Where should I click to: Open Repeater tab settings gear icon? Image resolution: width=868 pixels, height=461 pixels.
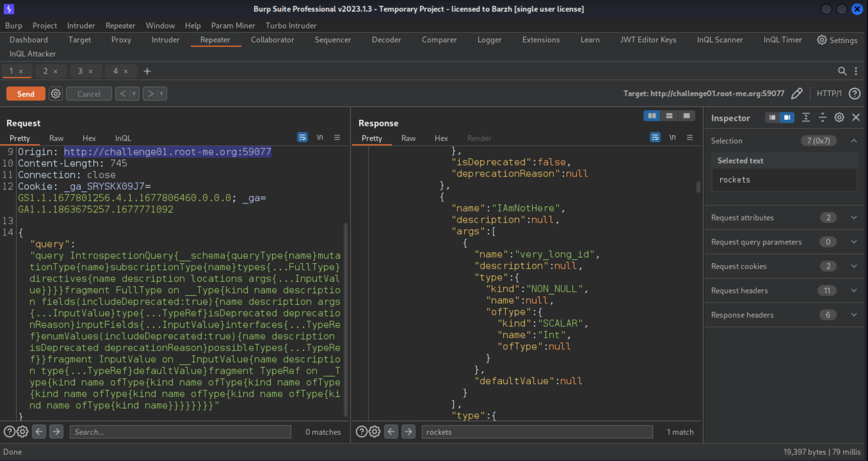pyautogui.click(x=55, y=94)
